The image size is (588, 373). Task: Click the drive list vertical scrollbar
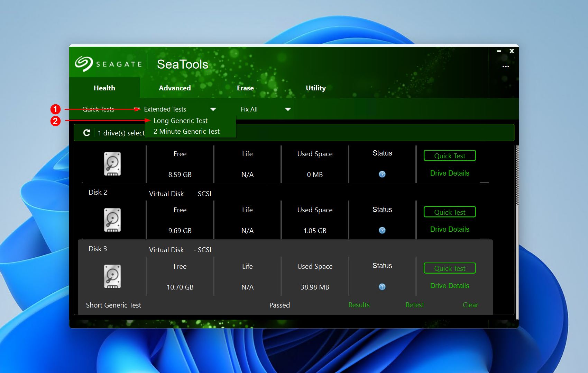coord(517,232)
